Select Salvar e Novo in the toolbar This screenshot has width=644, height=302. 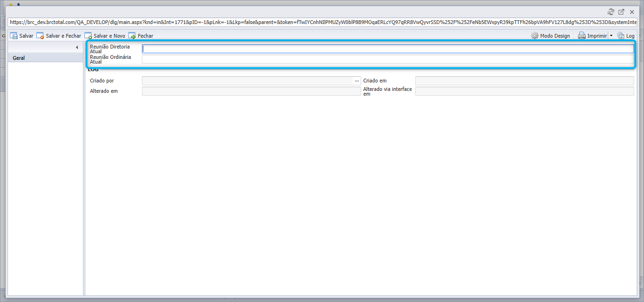(105, 36)
